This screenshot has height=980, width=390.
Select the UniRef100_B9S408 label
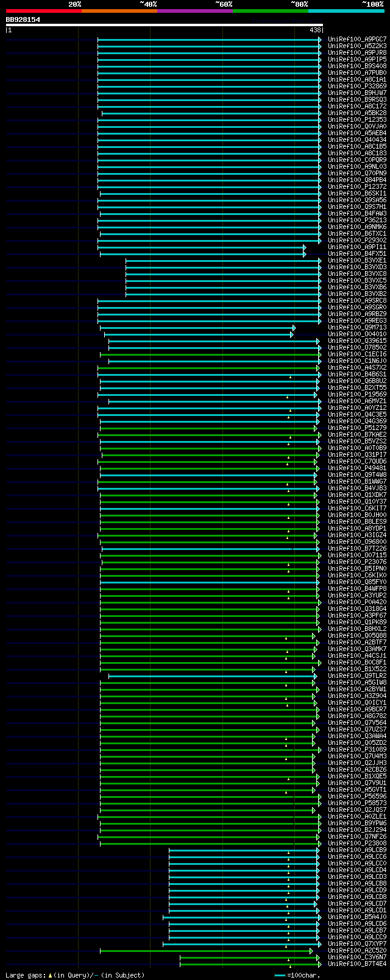[x=357, y=66]
